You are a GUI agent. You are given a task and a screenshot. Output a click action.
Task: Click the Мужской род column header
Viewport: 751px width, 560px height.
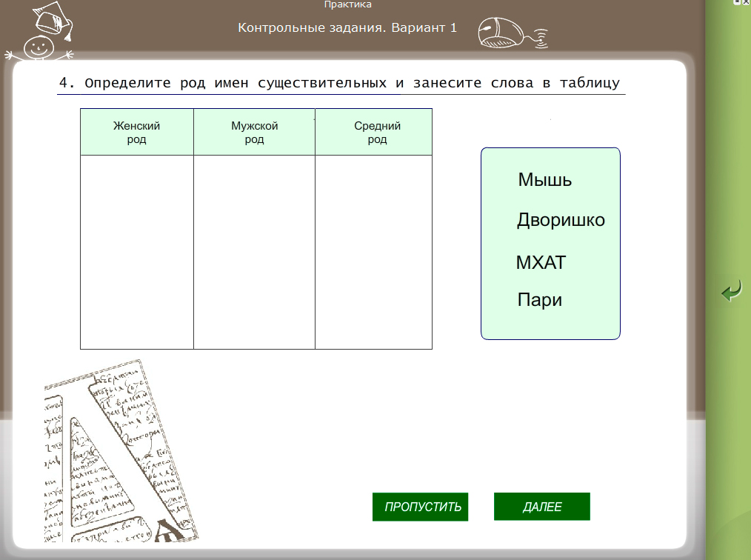coord(254,133)
